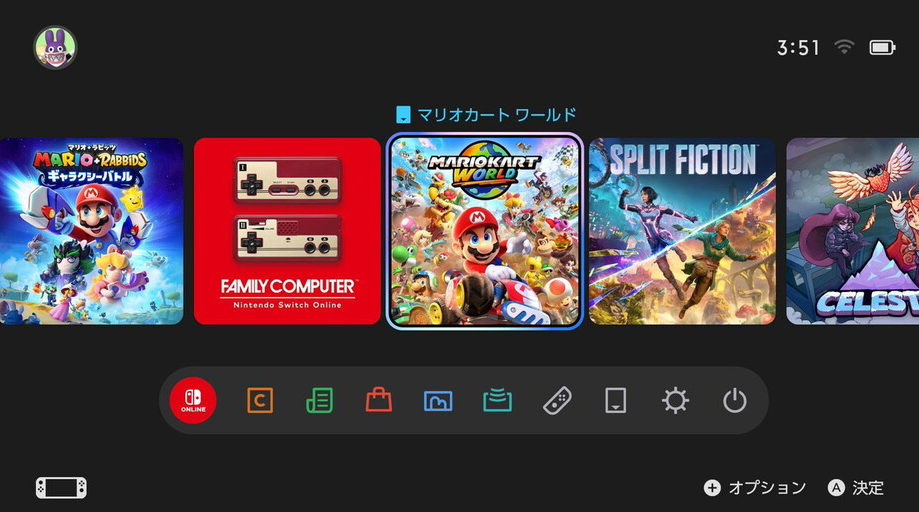Click the 決定 A button prompt

tap(856, 487)
